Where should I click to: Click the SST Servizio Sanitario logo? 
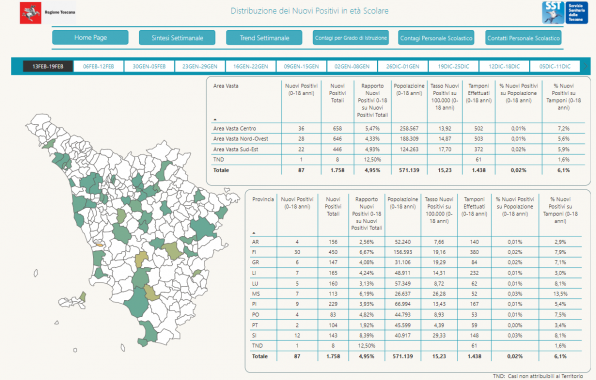coord(565,13)
